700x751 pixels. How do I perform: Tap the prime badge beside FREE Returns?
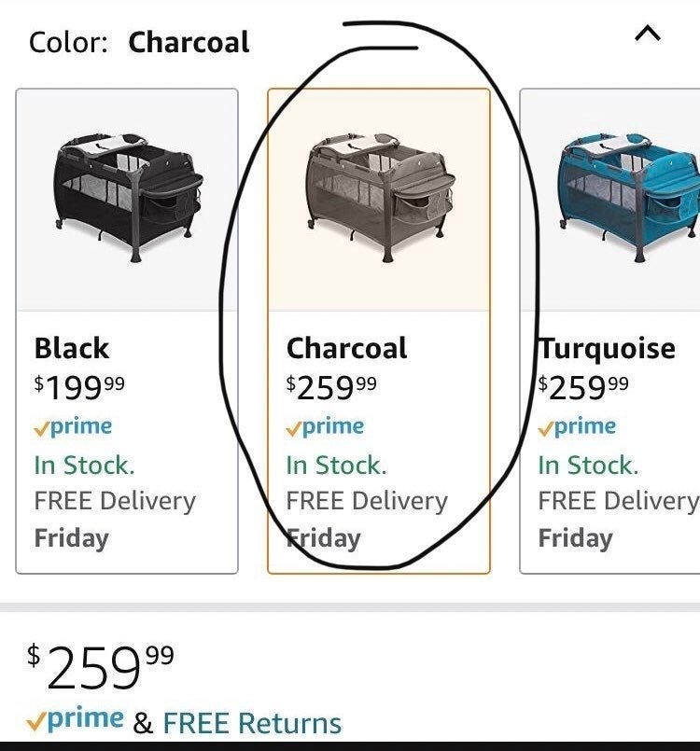pos(75,719)
